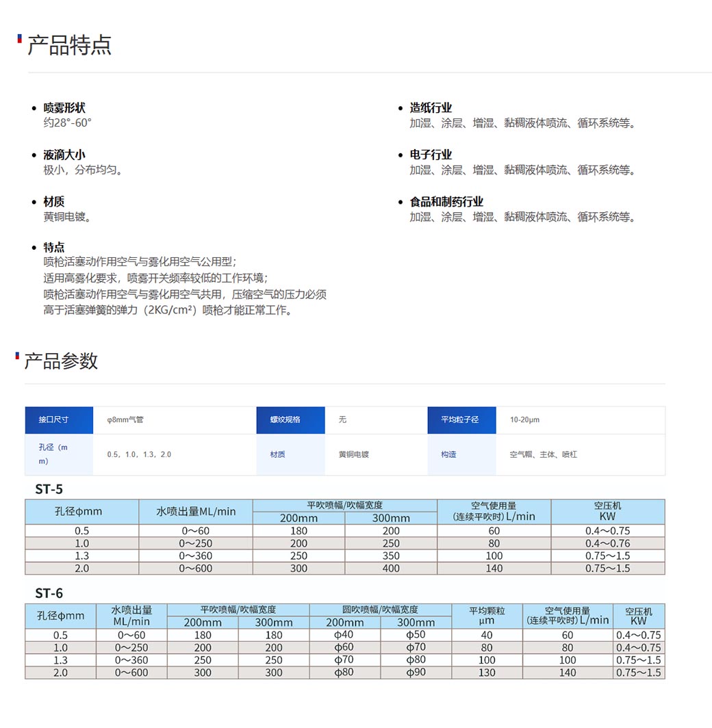The width and height of the screenshot is (712, 728).
Task: Select the blue 平均粒子径 label cell
Action: click(461, 419)
